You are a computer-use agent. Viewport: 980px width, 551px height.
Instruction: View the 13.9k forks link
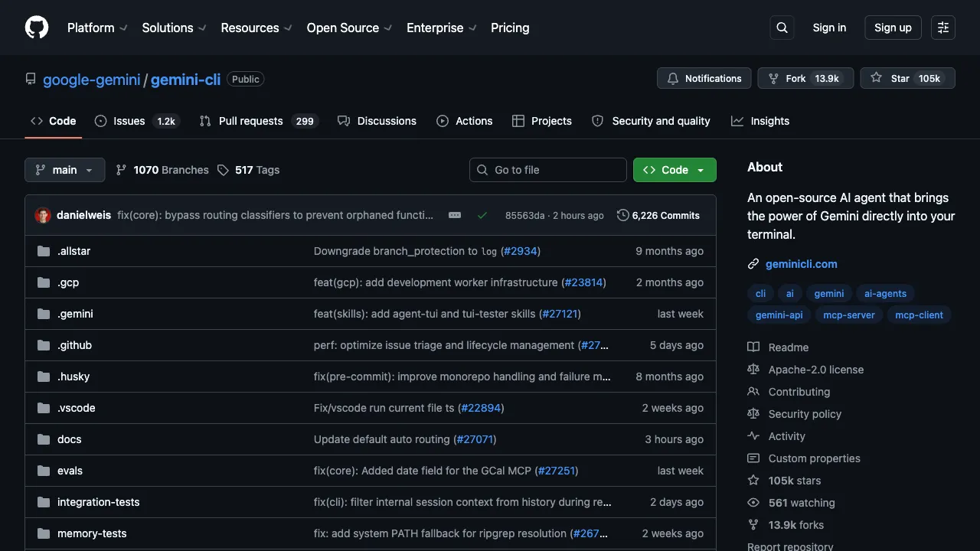(x=796, y=525)
